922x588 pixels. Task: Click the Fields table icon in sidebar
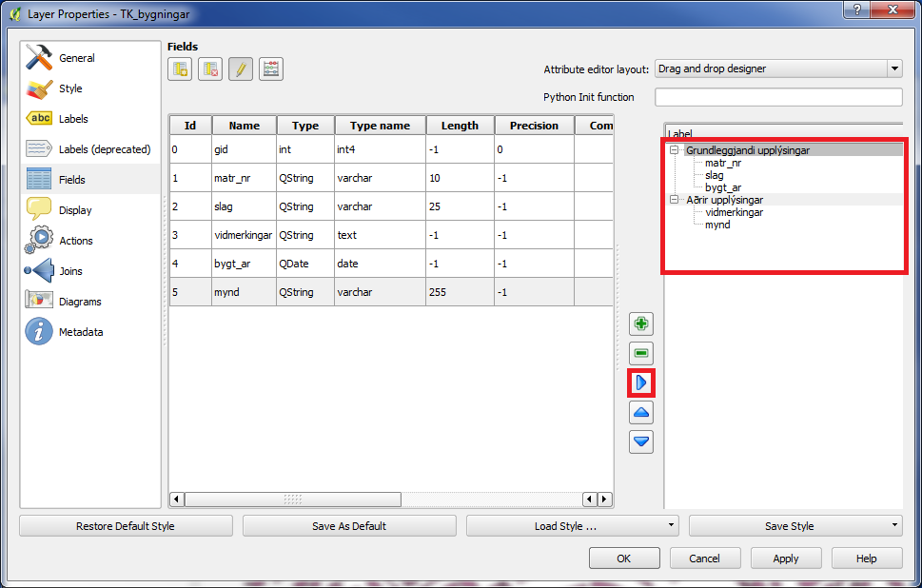39,179
